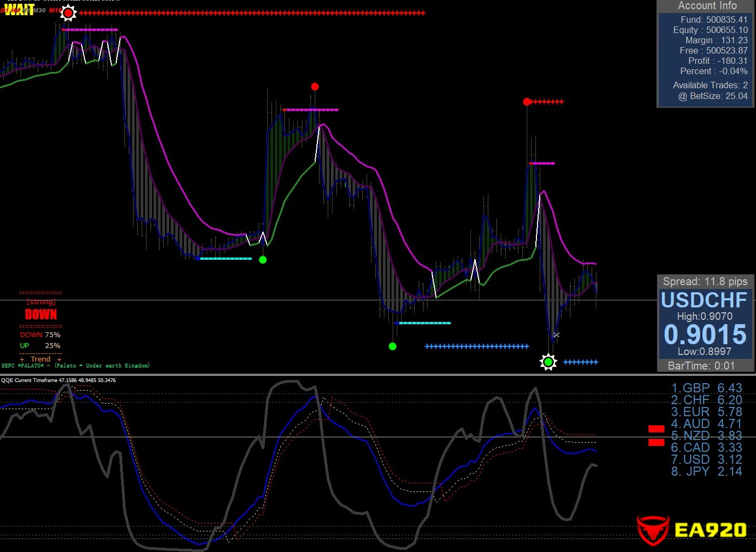
Task: Click the long blue cross support line
Action: click(476, 346)
